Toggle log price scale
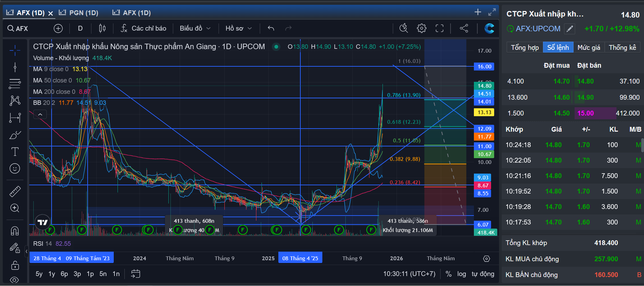The height and width of the screenshot is (286, 644). tap(462, 274)
